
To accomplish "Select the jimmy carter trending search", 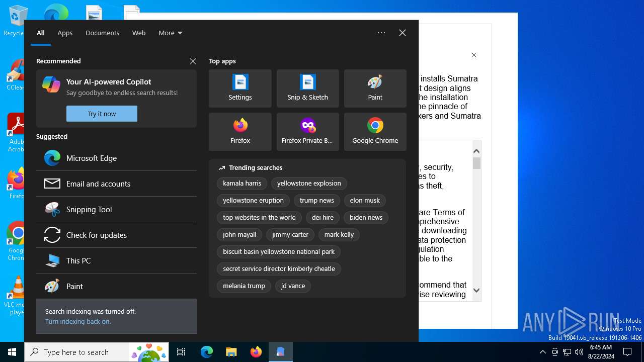I will click(290, 235).
